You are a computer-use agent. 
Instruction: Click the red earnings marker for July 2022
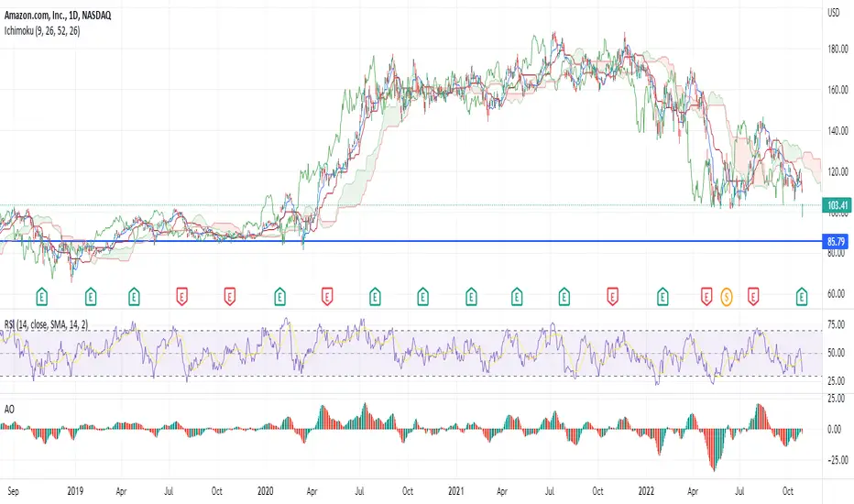(753, 297)
